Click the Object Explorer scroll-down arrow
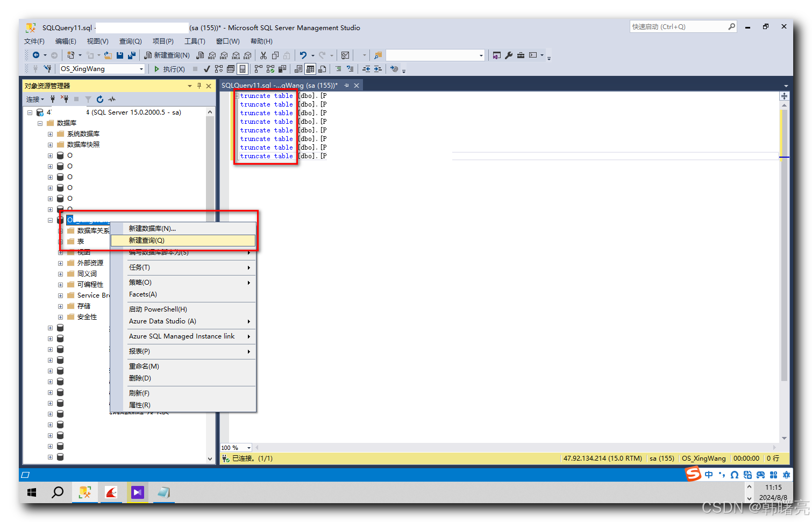Image resolution: width=812 pixels, height=522 pixels. [x=210, y=459]
